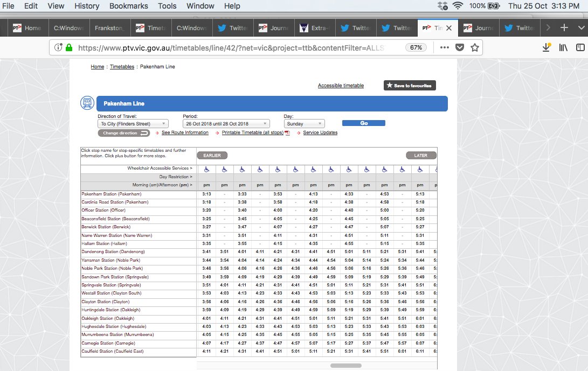Viewport: 588px width, 371px height.
Task: Show EARLIER services
Action: pos(212,155)
